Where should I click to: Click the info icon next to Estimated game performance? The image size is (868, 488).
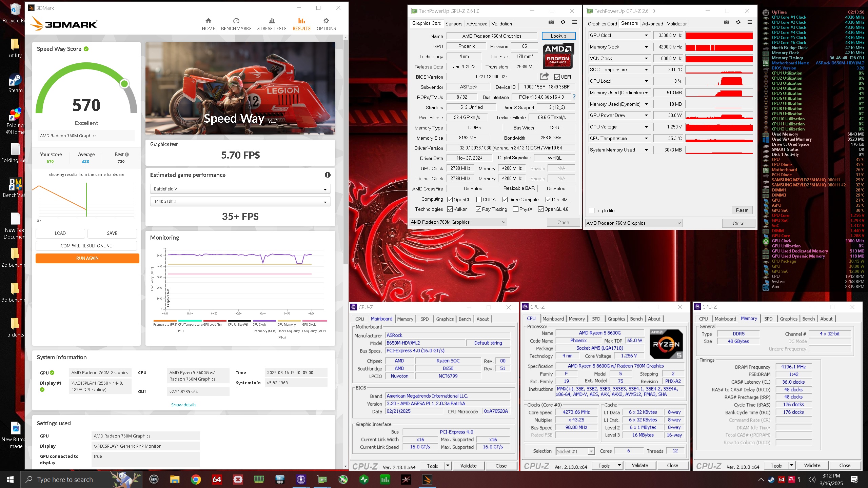328,175
